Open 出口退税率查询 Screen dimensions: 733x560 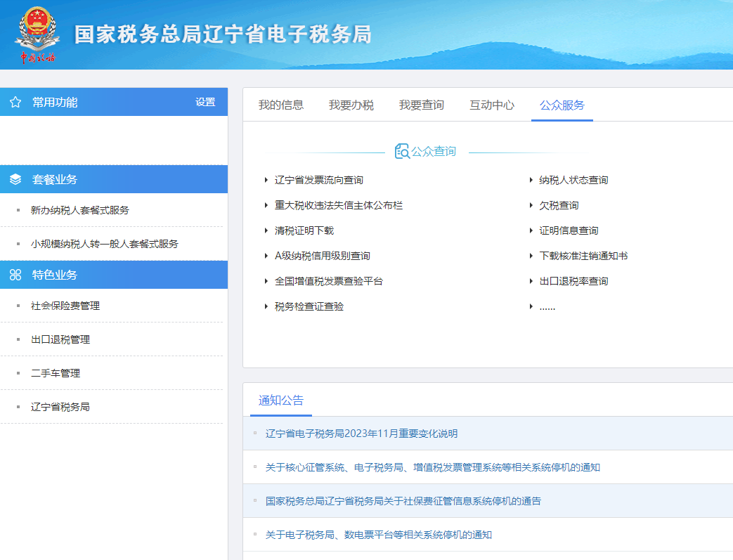[573, 281]
